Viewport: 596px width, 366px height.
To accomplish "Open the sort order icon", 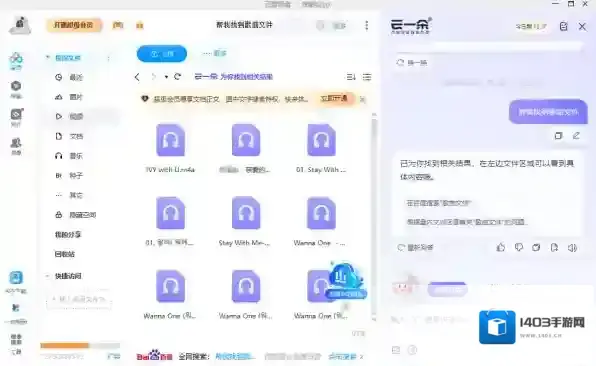I will pos(351,77).
